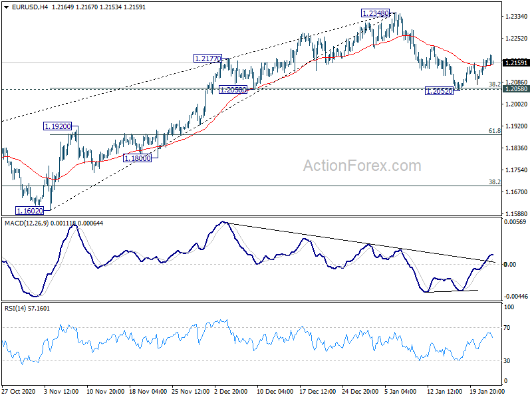Select the current price marker 1.21591
This screenshot has height=399, width=532.
click(517, 63)
